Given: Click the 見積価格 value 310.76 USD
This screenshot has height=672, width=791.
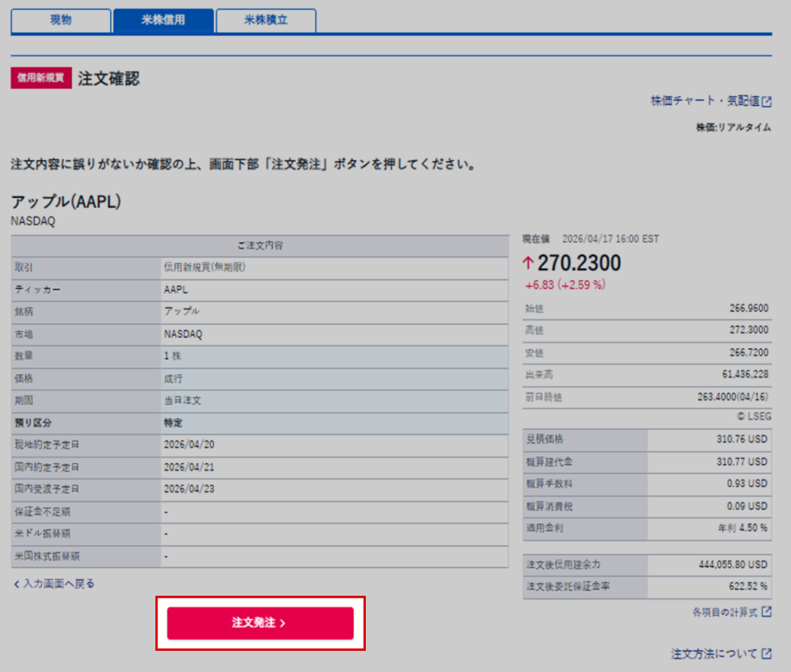Looking at the screenshot, I should 742,439.
